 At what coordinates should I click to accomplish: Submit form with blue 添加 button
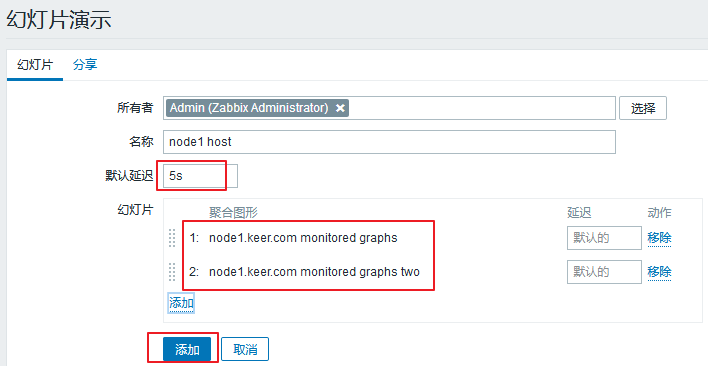coord(187,349)
